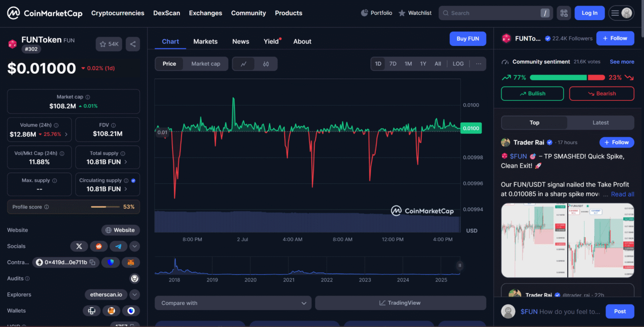The image size is (644, 327).
Task: Select the line chart type
Action: pyautogui.click(x=244, y=64)
